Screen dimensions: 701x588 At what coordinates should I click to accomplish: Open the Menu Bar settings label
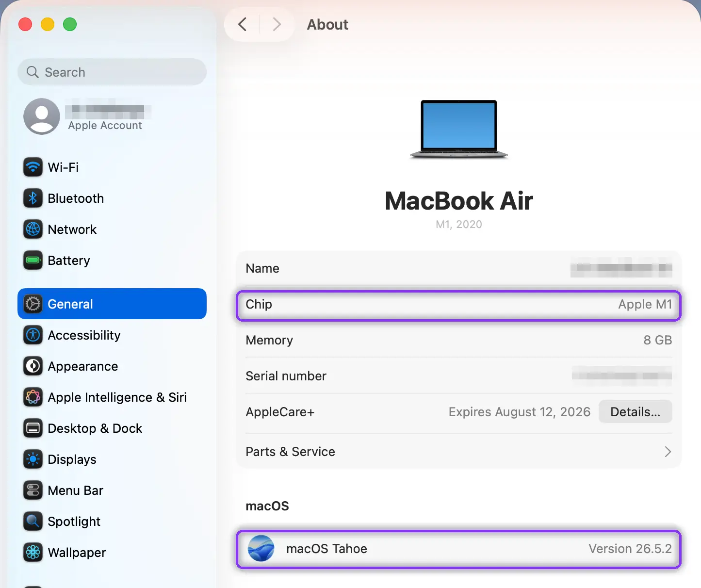tap(76, 490)
